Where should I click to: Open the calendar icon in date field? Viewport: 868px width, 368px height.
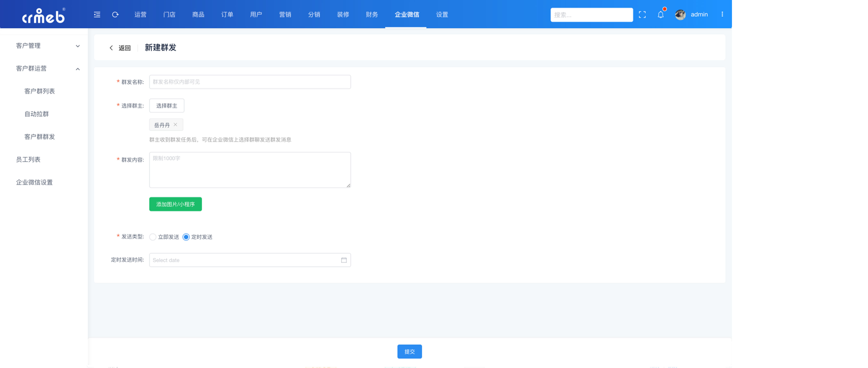click(x=344, y=260)
